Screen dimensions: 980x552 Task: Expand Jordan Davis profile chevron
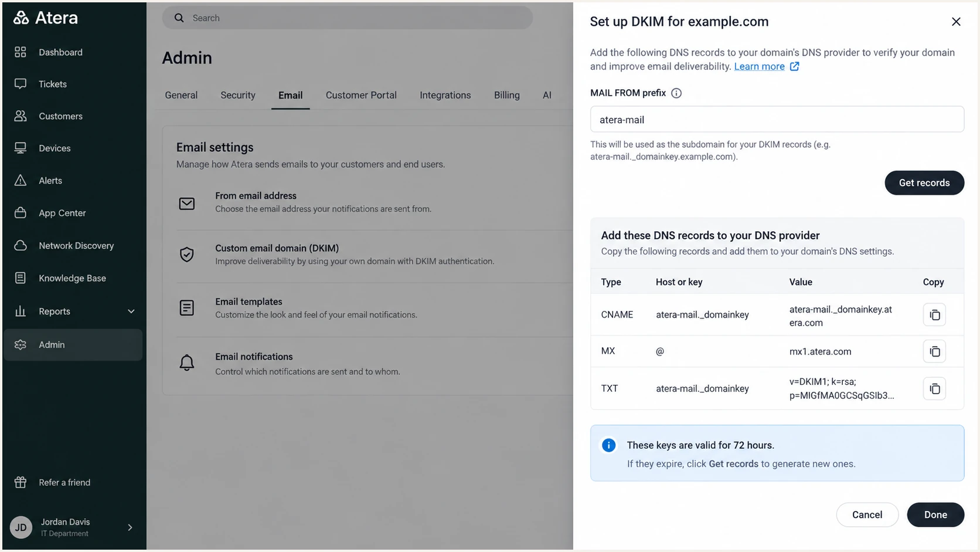tap(130, 527)
